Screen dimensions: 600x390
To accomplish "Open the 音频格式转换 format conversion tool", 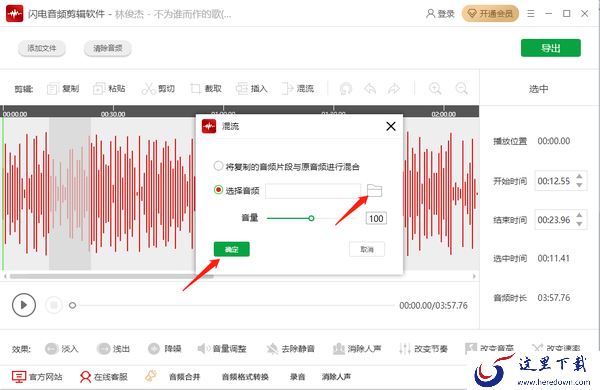I will point(245,377).
